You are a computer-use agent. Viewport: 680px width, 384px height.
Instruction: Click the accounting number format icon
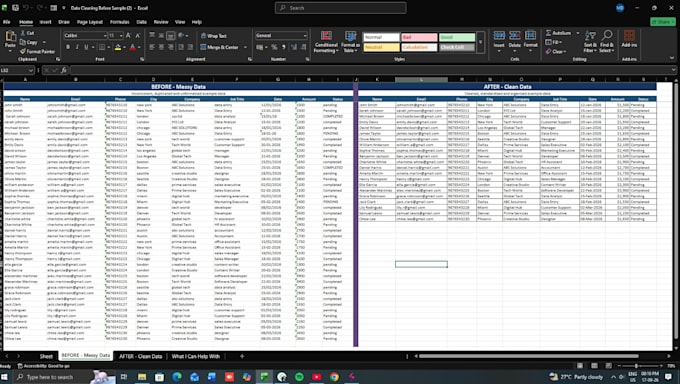point(259,47)
